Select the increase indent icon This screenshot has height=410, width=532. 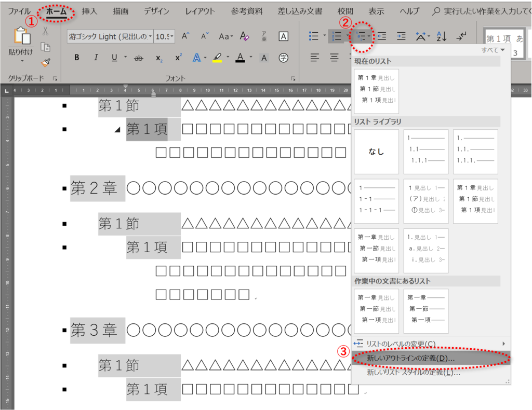click(401, 35)
